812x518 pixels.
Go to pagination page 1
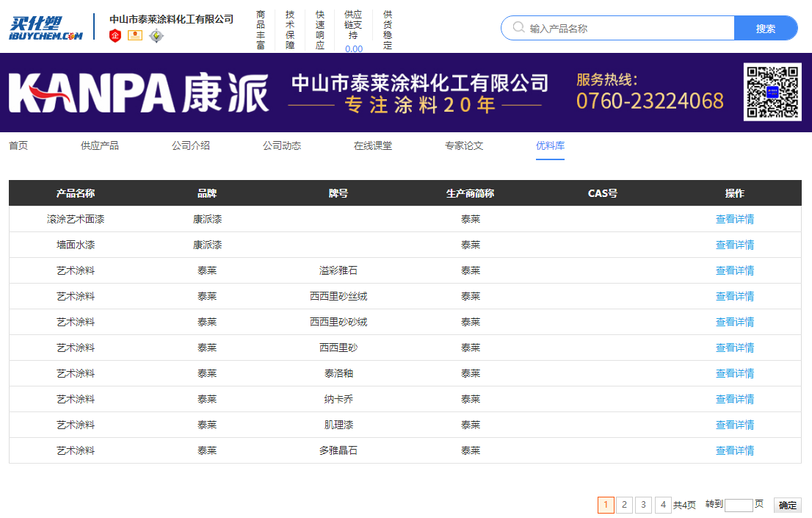click(x=606, y=505)
